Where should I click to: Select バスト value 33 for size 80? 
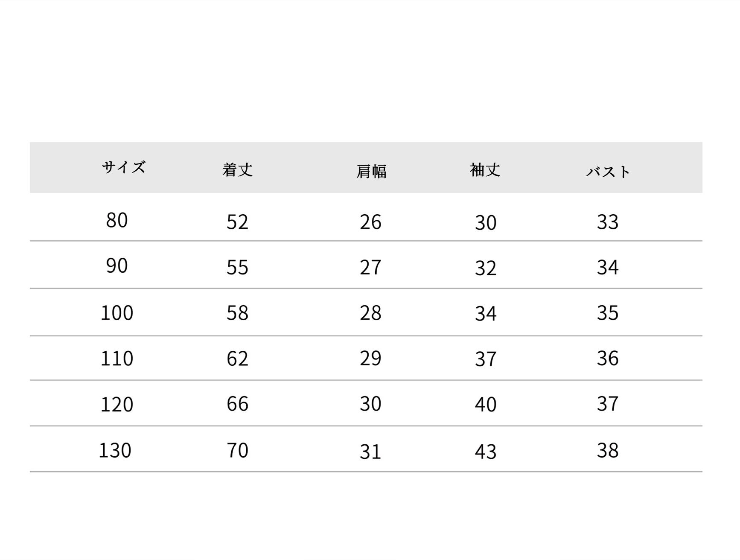607,222
